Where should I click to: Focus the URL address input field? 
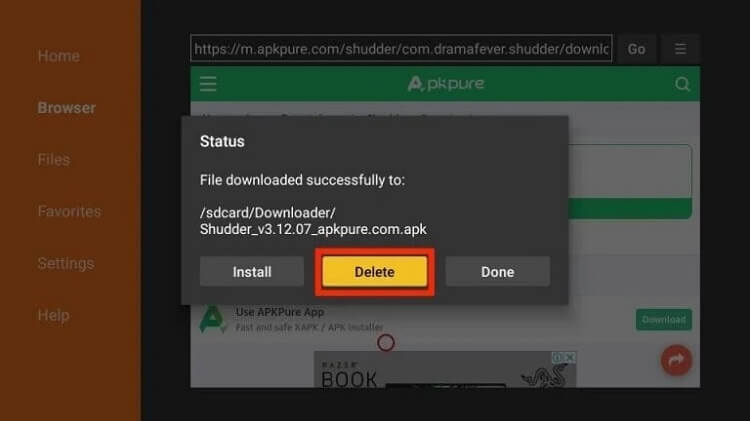click(x=401, y=48)
